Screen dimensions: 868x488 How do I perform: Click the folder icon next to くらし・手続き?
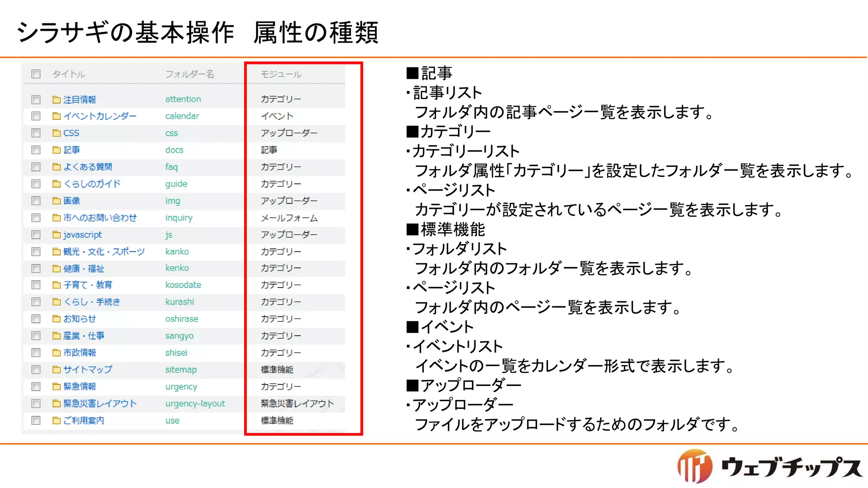tap(56, 302)
